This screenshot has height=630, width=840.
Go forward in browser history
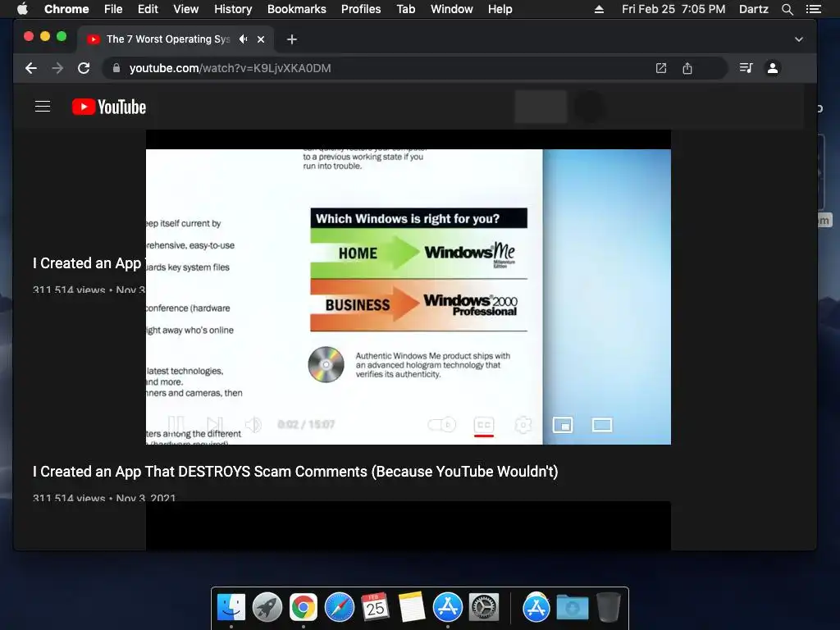point(57,68)
